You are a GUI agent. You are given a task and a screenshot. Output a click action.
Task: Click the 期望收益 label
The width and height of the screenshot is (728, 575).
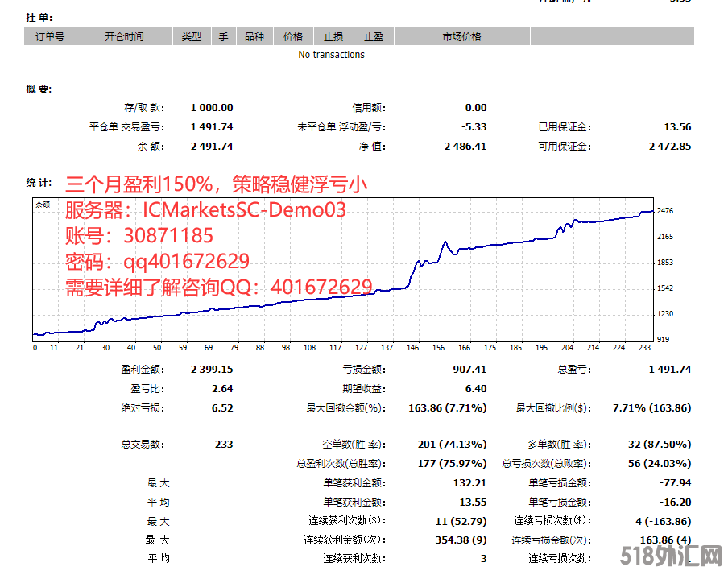[x=364, y=389]
